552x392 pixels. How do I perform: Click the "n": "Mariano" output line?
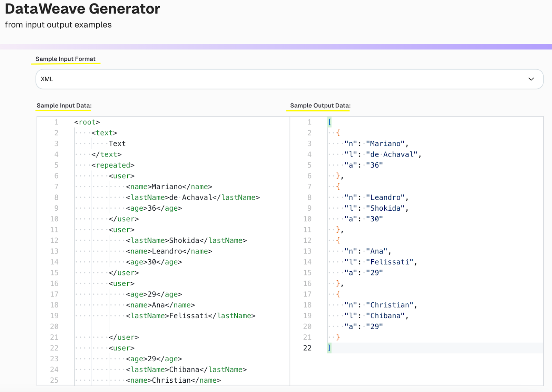376,143
